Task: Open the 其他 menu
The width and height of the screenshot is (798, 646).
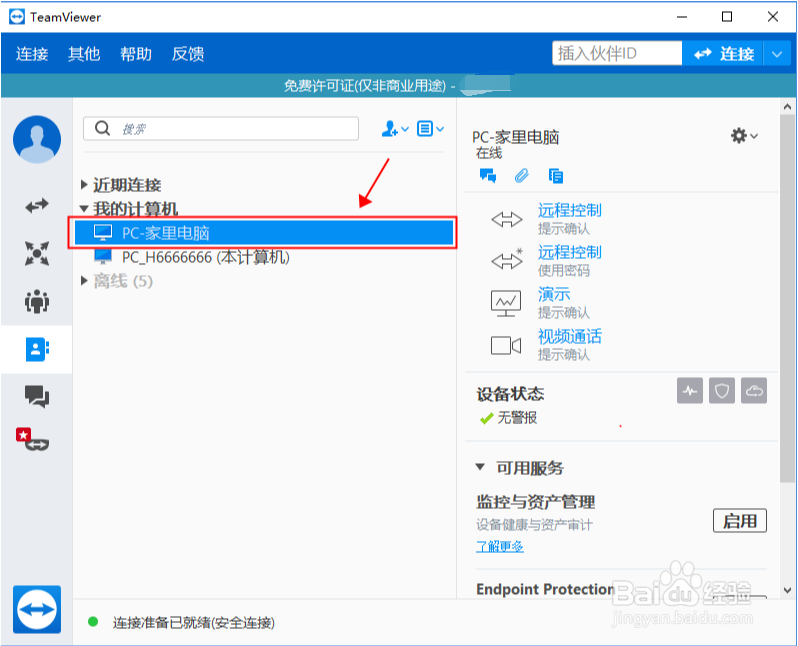Action: tap(84, 53)
